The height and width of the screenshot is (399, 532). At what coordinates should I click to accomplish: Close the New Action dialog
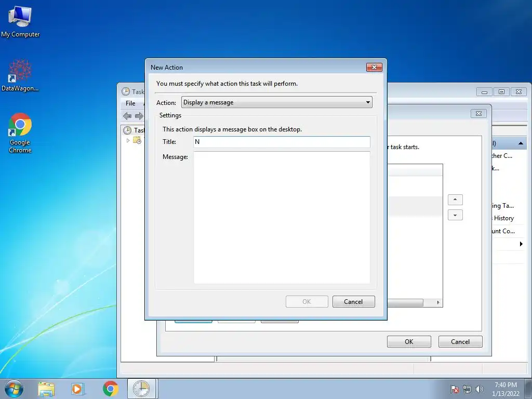pyautogui.click(x=374, y=67)
